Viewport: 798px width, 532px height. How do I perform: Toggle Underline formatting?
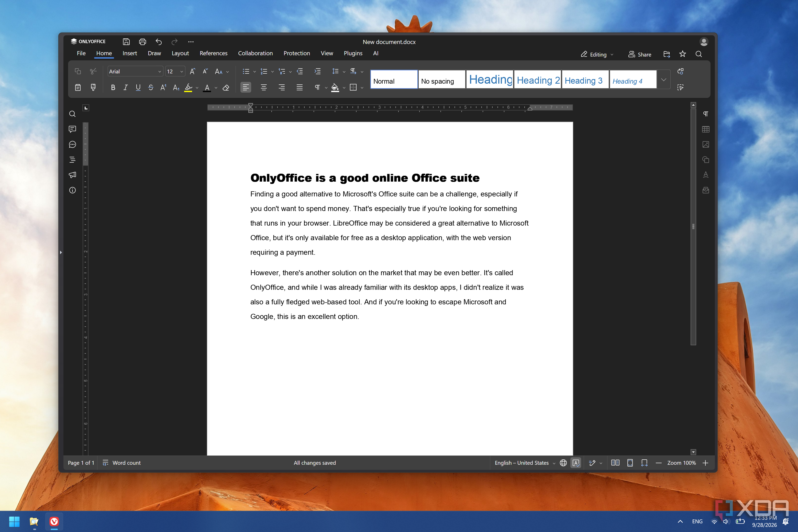tap(138, 87)
